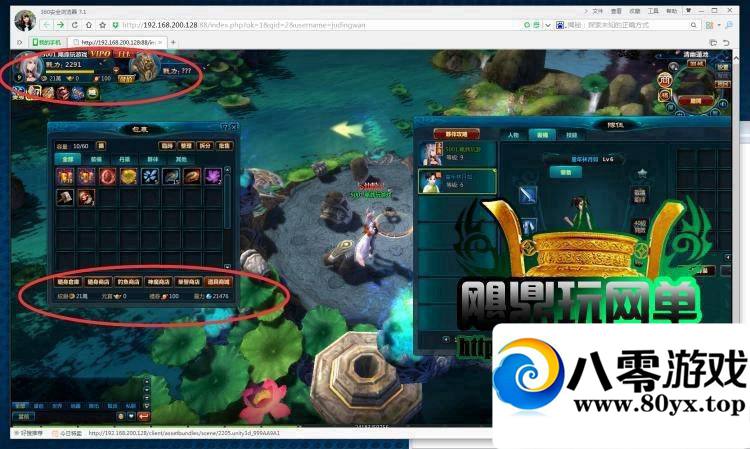
Task: Click the teal button under the Lv6 companion name
Action: pos(565,172)
